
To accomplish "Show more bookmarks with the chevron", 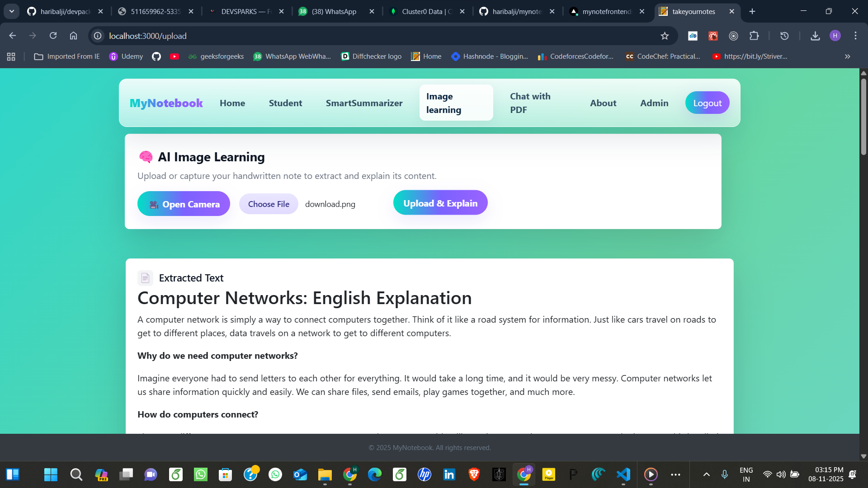I will (x=847, y=56).
